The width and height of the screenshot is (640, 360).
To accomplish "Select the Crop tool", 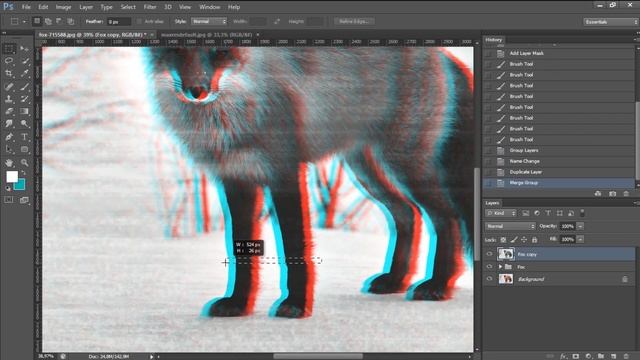I will [9, 74].
